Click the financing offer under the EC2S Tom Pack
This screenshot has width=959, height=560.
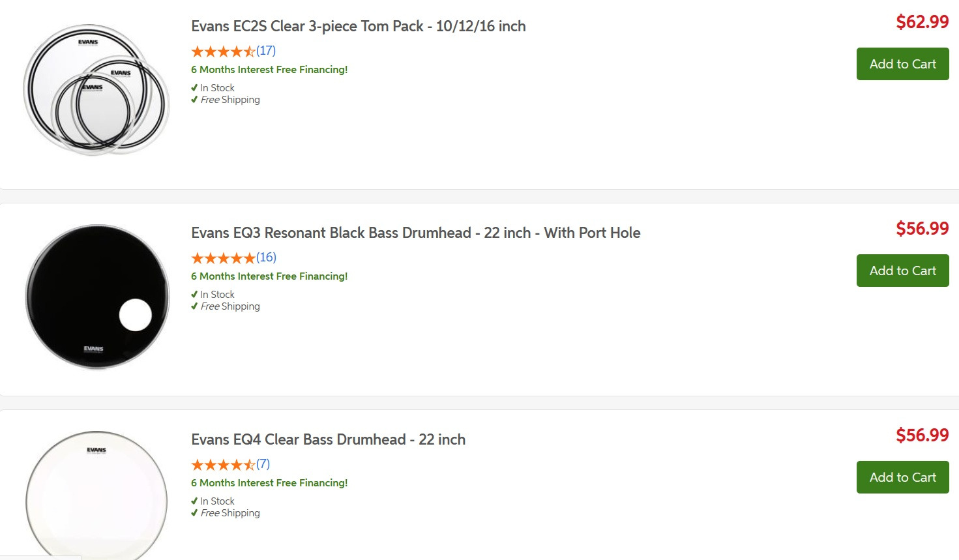coord(269,70)
